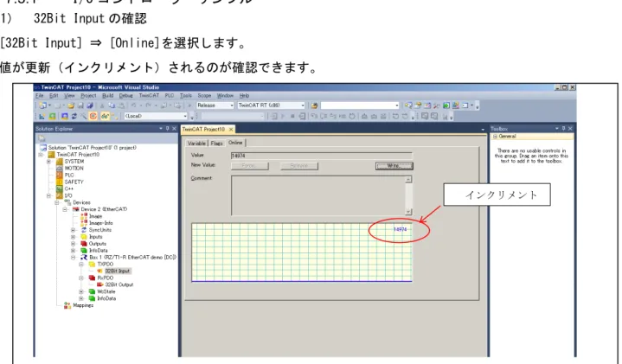Click the Find in Files icon
Viewport: 622px width, 364px height.
314,105
